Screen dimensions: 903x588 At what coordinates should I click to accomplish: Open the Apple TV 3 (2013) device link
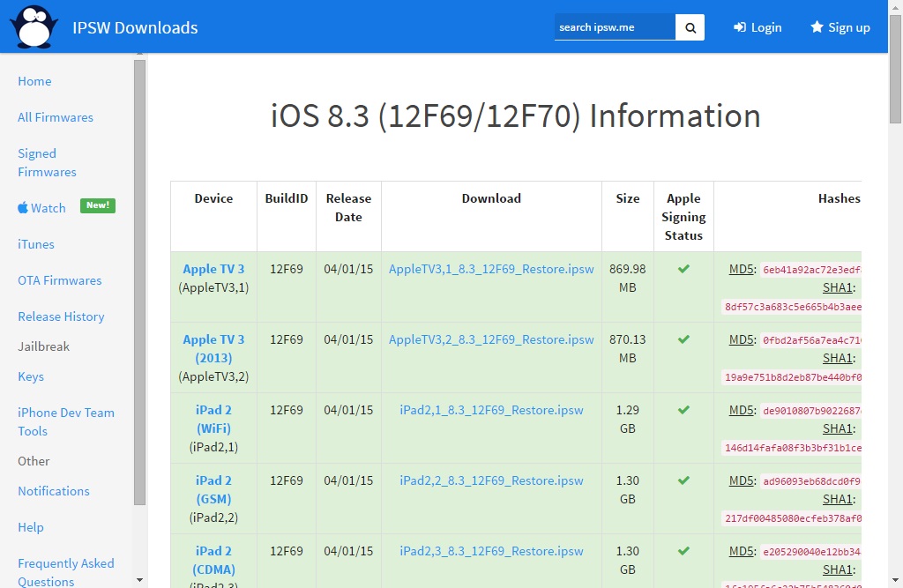[x=213, y=348]
